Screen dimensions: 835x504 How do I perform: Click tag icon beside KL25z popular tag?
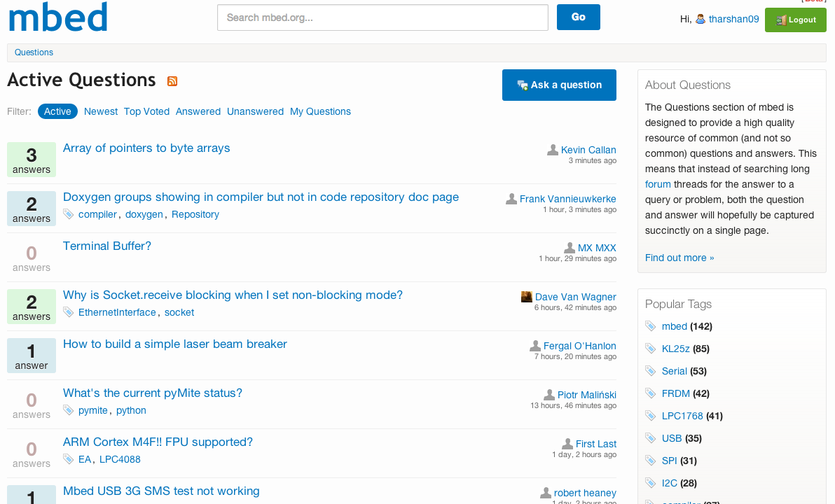click(650, 349)
